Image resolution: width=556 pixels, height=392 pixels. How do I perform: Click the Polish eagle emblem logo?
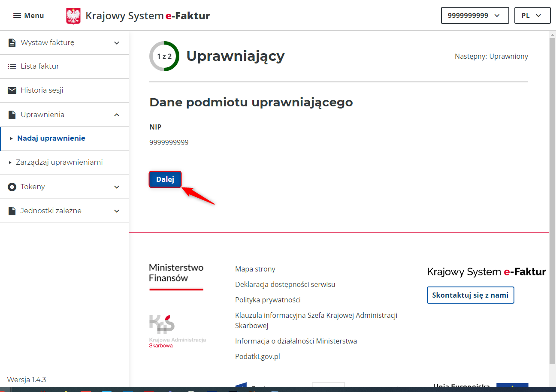(x=73, y=16)
